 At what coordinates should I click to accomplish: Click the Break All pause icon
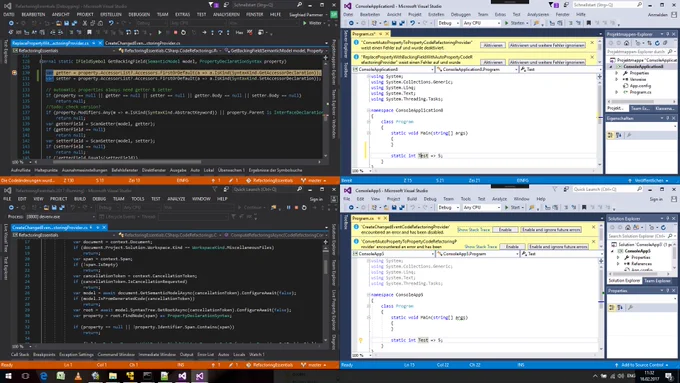[288, 208]
